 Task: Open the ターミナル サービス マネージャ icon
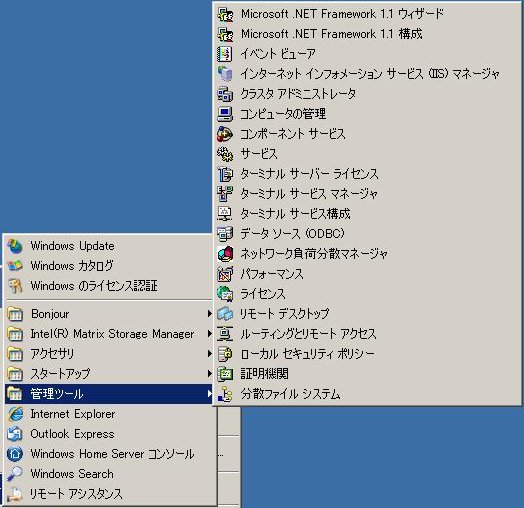pos(225,194)
